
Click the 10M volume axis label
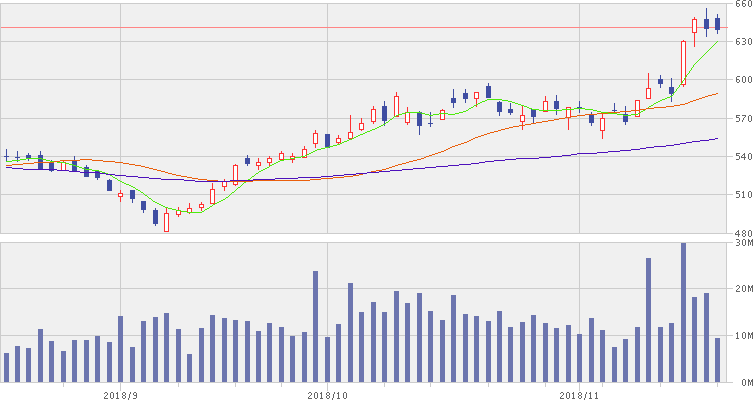point(742,336)
